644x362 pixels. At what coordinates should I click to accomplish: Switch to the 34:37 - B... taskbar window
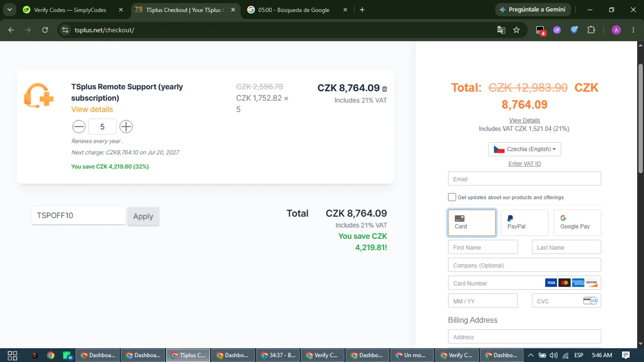click(278, 355)
